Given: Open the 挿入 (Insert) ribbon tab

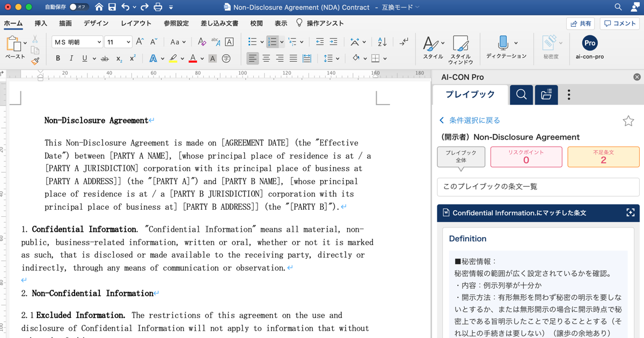Looking at the screenshot, I should (41, 24).
